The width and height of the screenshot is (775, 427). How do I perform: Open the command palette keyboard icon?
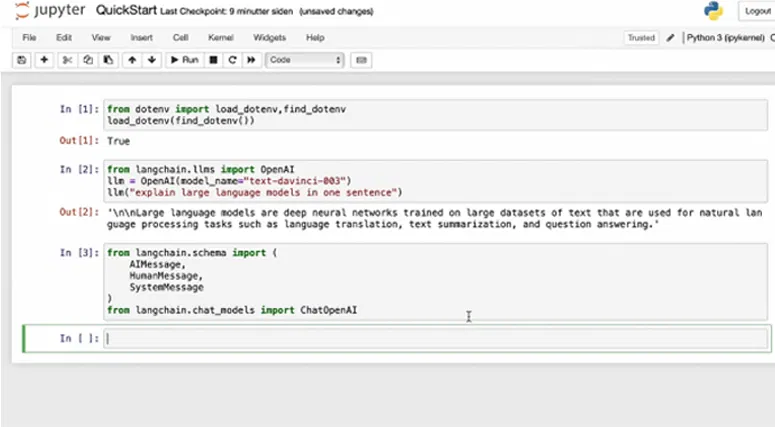coord(361,60)
